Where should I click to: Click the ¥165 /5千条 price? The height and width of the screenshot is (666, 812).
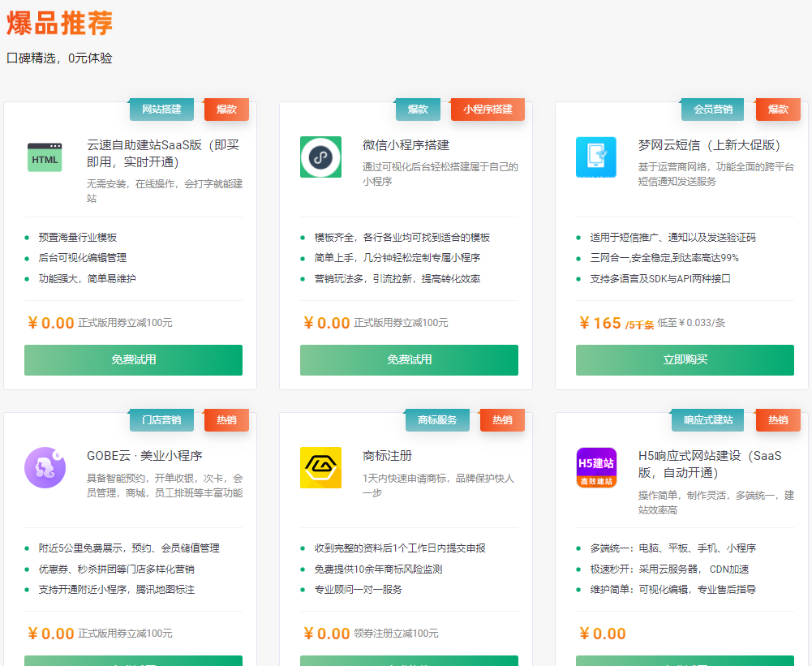tap(617, 323)
